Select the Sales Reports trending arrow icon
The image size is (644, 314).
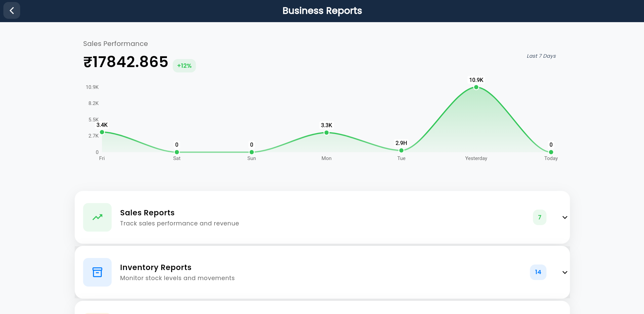click(x=97, y=217)
